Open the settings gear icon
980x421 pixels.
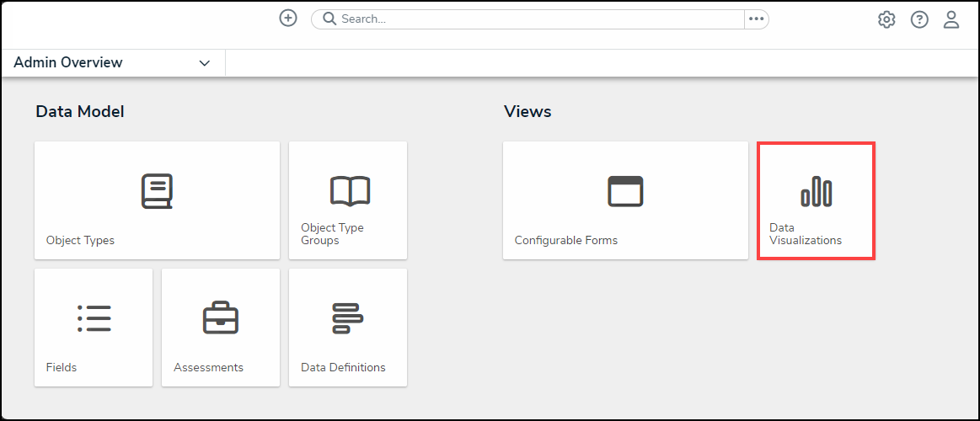pyautogui.click(x=886, y=19)
